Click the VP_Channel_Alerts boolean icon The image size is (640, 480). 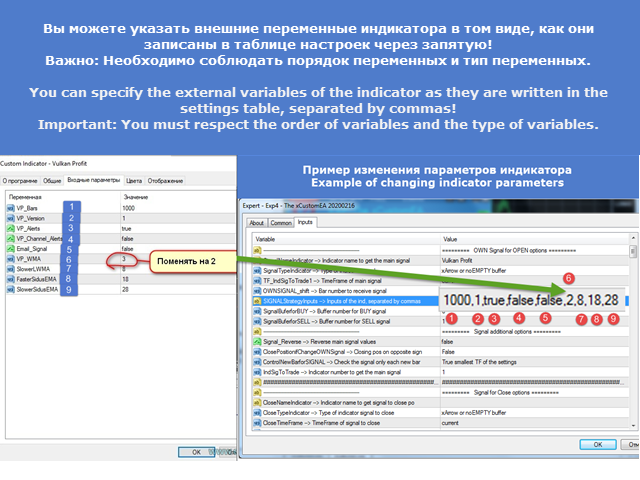pyautogui.click(x=11, y=239)
